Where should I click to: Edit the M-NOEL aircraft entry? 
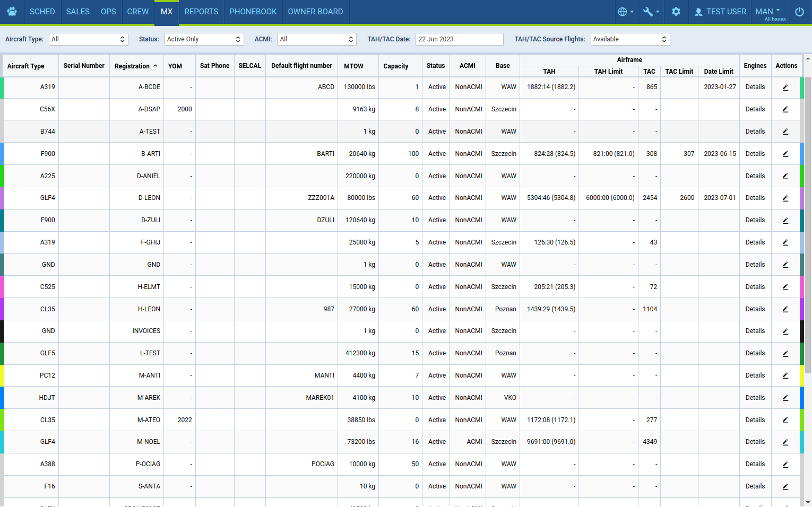click(785, 442)
